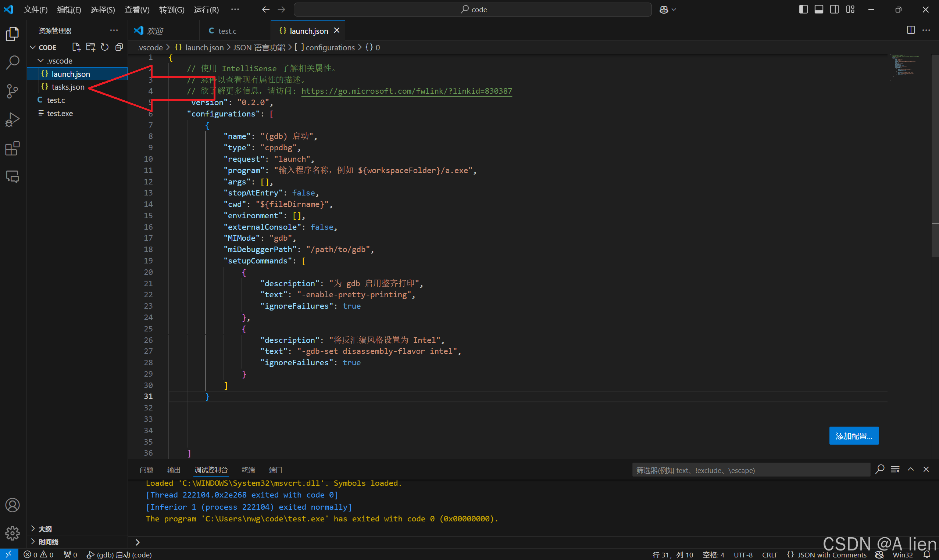939x560 pixels.
Task: Toggle the primary side bar layout button
Action: point(803,10)
